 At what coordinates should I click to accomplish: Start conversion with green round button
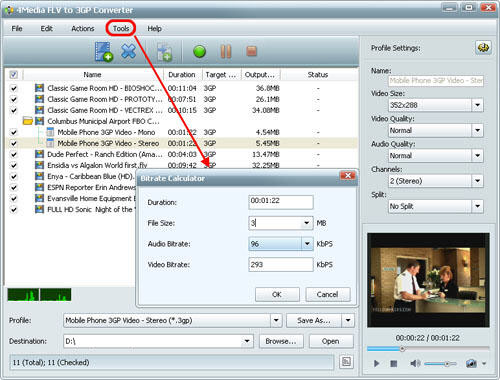click(199, 52)
